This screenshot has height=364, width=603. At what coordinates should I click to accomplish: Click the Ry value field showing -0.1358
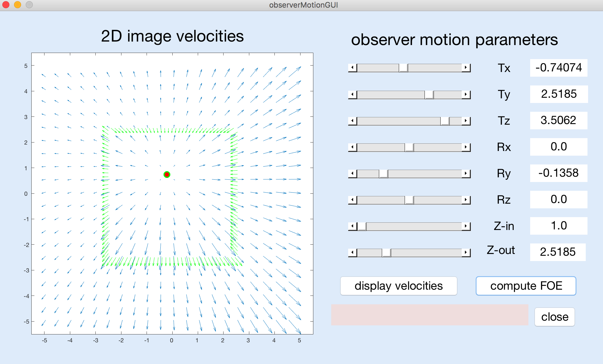coord(559,173)
